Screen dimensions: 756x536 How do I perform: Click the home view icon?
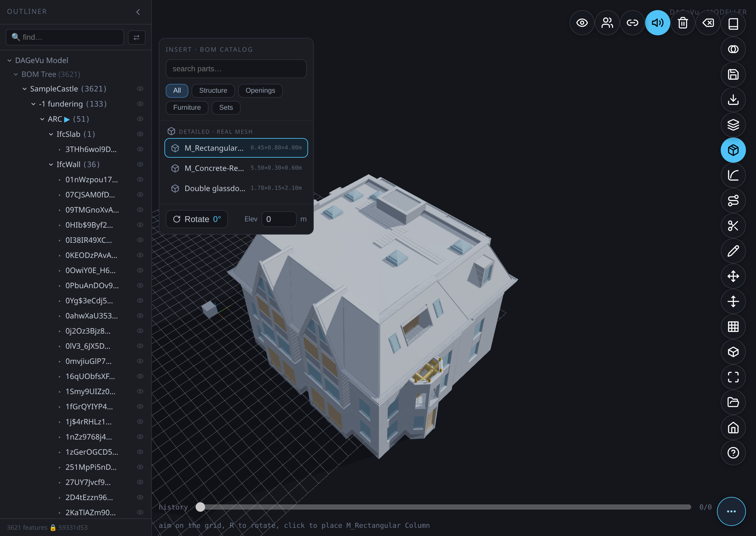pyautogui.click(x=733, y=428)
